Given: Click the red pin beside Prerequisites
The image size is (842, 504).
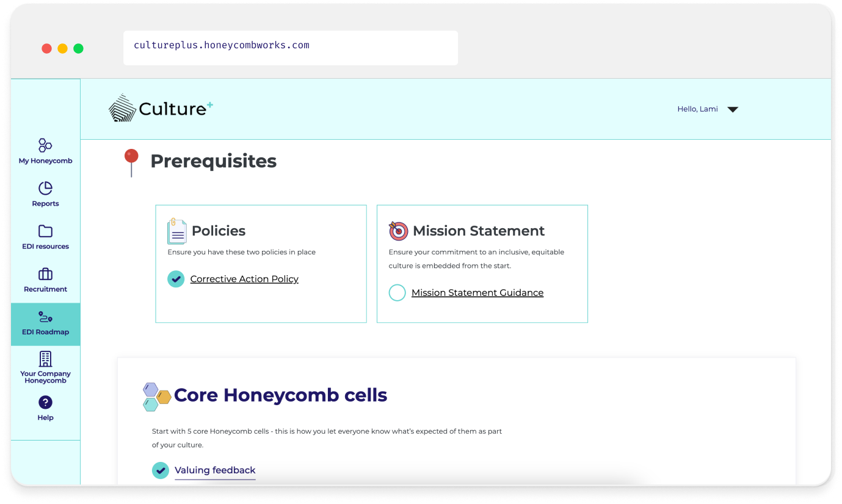Looking at the screenshot, I should pyautogui.click(x=131, y=162).
